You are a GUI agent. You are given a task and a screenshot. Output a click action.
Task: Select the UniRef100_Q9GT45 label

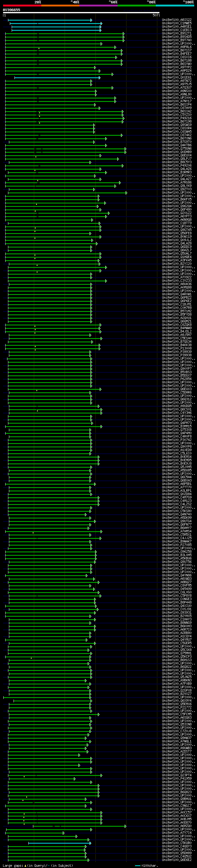pyautogui.click(x=177, y=230)
